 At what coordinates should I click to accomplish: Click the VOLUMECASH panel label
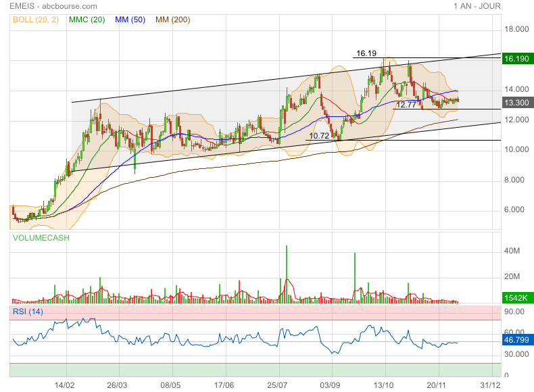(41, 238)
